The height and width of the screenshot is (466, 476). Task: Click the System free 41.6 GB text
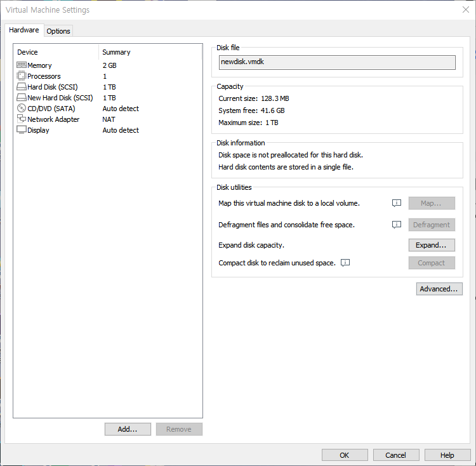252,110
